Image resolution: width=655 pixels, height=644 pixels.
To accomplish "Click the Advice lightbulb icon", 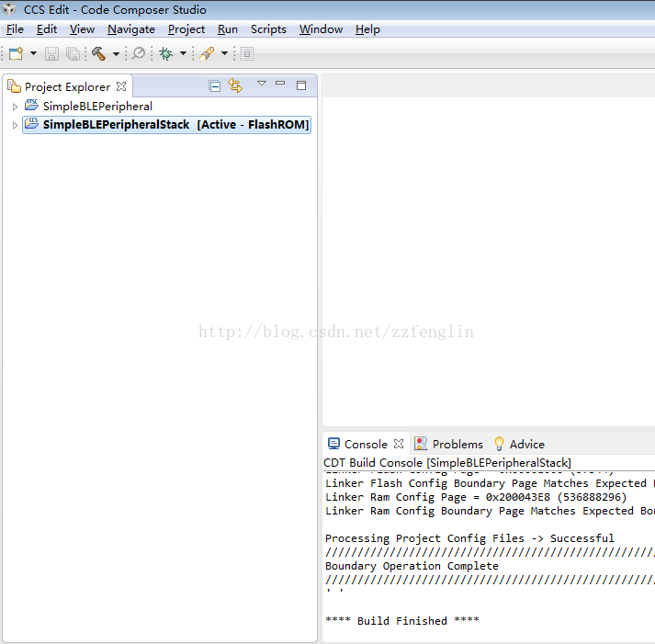I will pyautogui.click(x=499, y=444).
